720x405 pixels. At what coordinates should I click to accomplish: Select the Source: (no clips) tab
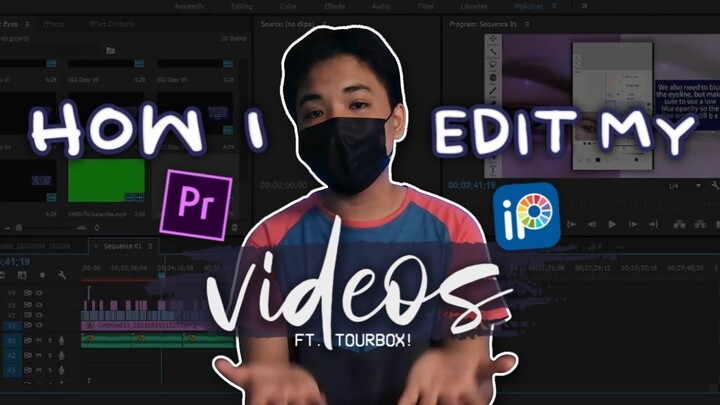coord(287,24)
